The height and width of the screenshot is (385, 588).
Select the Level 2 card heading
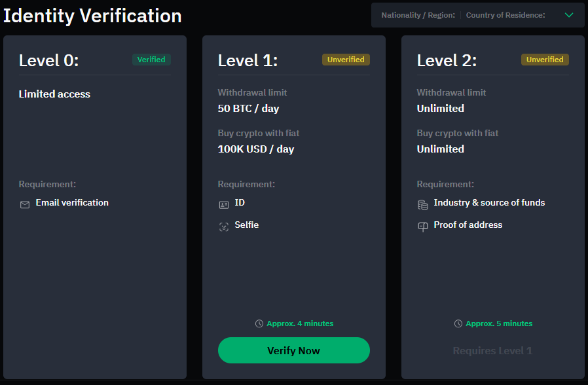tap(447, 60)
